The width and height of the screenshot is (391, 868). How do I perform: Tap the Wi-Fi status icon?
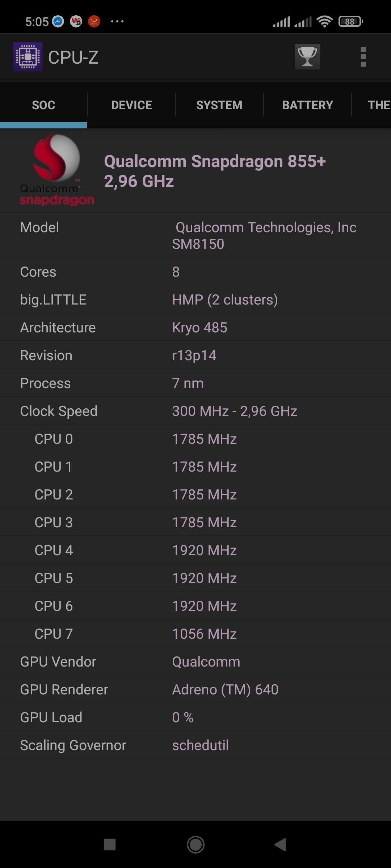point(324,22)
